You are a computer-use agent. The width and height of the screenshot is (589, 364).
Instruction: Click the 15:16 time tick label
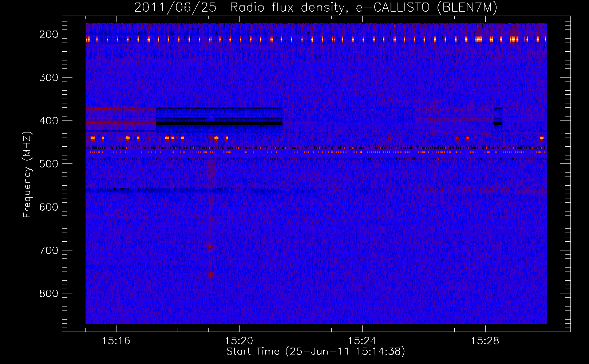pyautogui.click(x=116, y=341)
